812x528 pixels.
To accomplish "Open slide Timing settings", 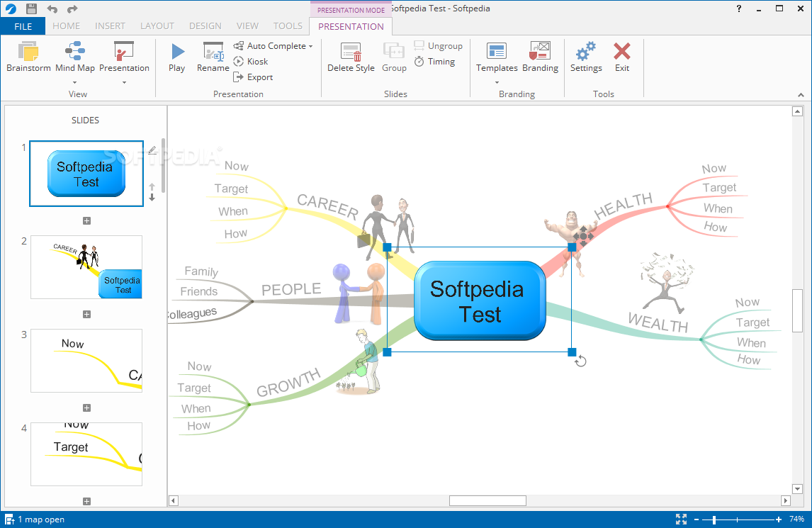I will tap(434, 62).
